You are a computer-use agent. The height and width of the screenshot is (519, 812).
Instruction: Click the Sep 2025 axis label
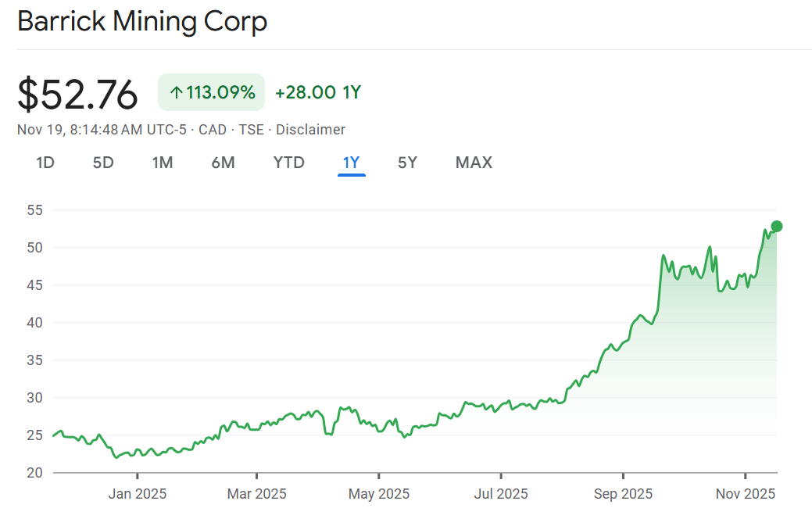(x=623, y=494)
